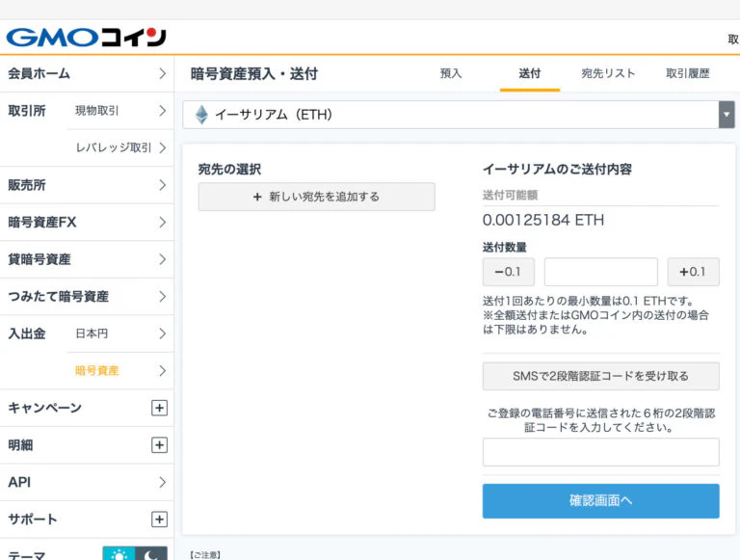This screenshot has width=740, height=560.
Task: Select the dark theme moon toggle
Action: tap(151, 553)
